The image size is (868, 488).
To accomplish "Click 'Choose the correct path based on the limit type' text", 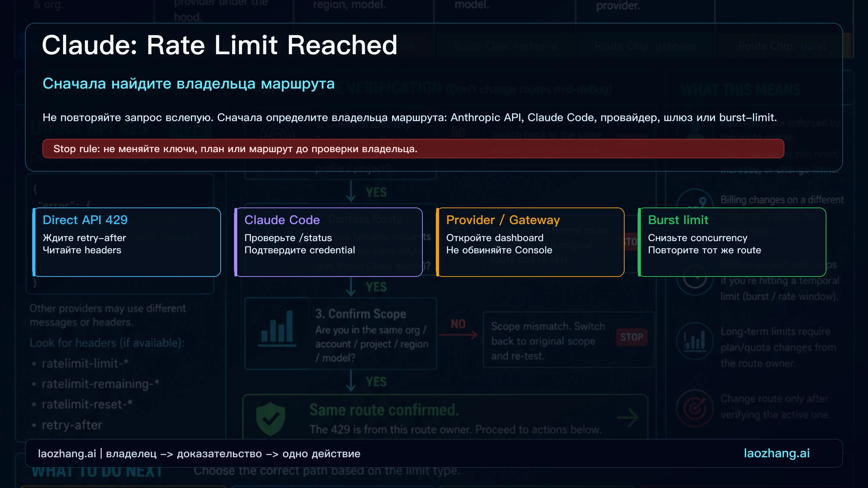I will pyautogui.click(x=327, y=471).
